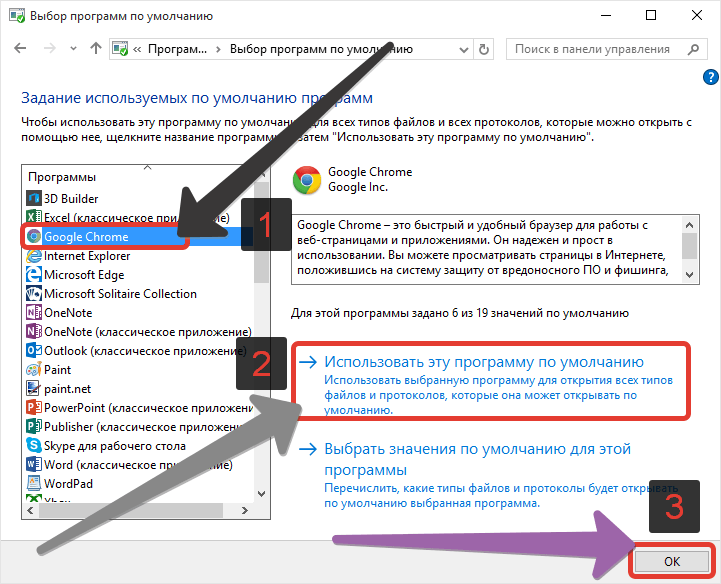The width and height of the screenshot is (721, 584).
Task: Refresh the control panel page
Action: [x=483, y=49]
